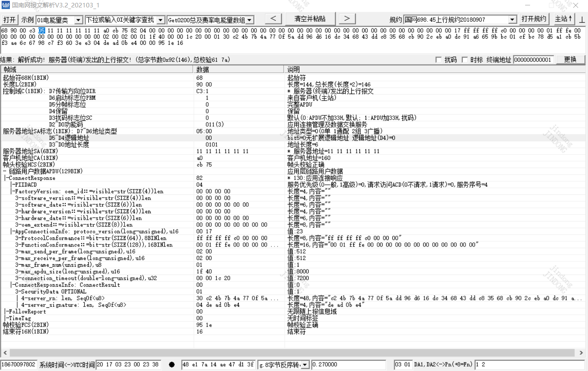Click the 清空并粘贴 button
This screenshot has height=371, width=588.
point(310,18)
